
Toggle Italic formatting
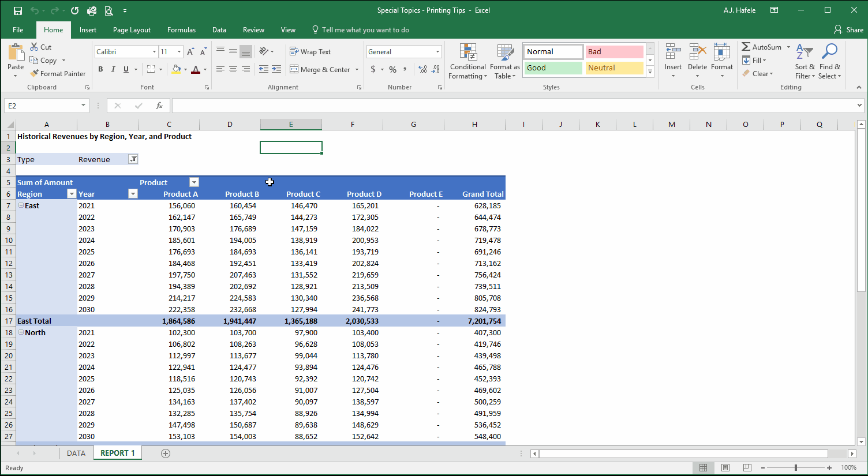113,69
